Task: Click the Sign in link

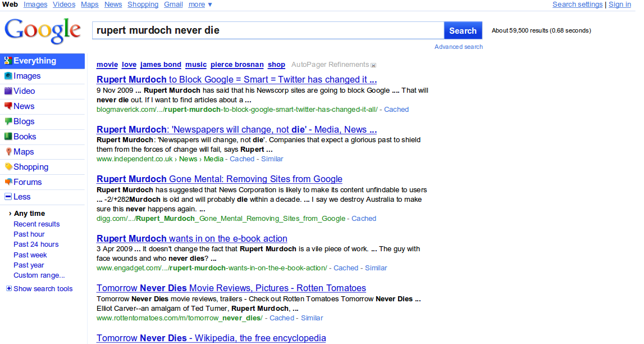Action: point(619,4)
